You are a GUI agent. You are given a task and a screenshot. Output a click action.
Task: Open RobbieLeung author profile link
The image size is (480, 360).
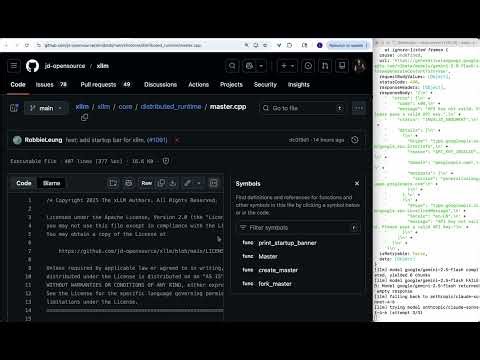pos(43,140)
